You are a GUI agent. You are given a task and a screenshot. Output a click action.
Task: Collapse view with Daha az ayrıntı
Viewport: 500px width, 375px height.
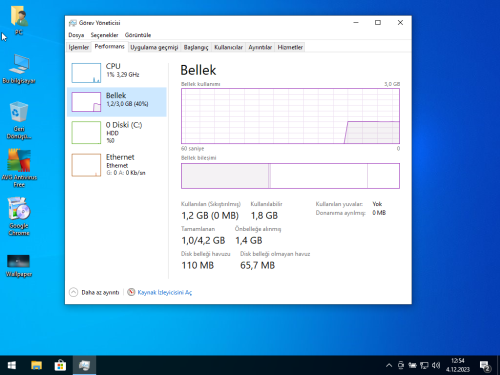[94, 292]
